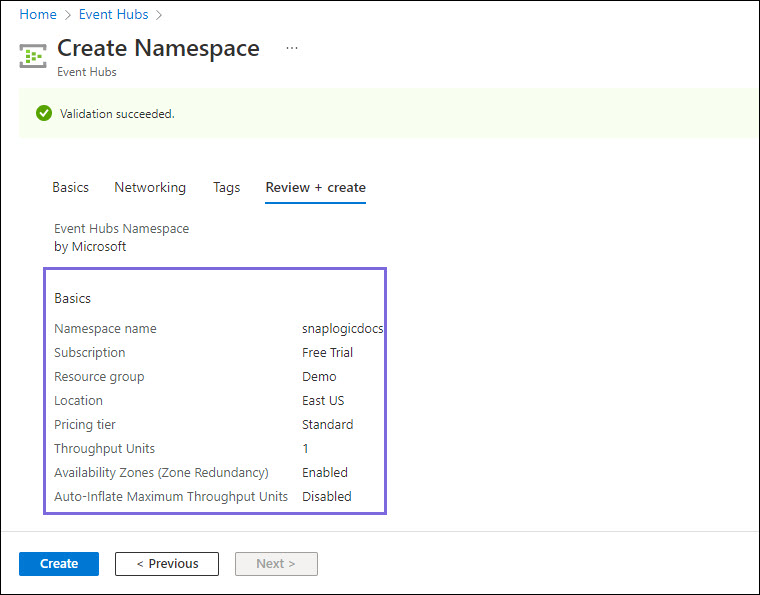
Task: Click the 'Disabled' auto-inflate value
Action: click(327, 497)
